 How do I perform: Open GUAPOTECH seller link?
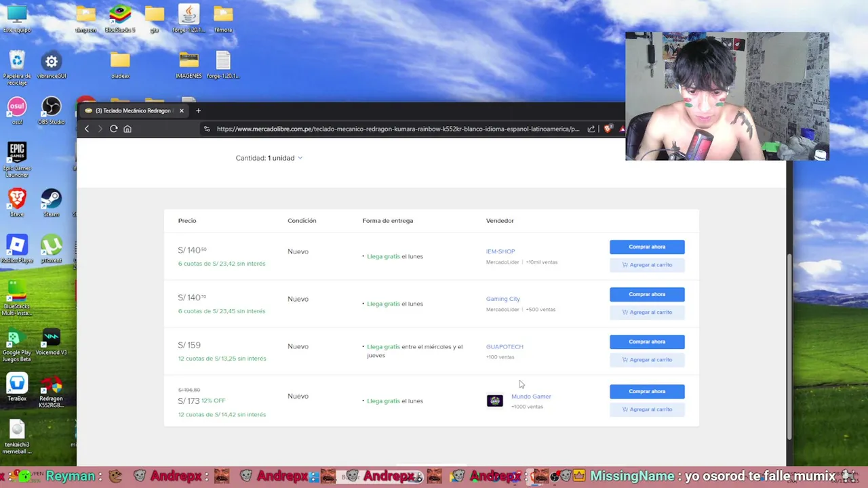[x=505, y=346]
